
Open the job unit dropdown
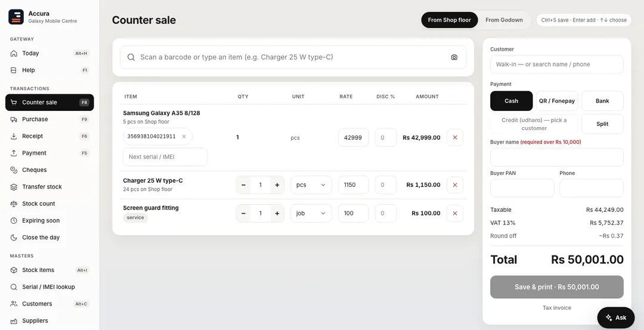point(311,213)
